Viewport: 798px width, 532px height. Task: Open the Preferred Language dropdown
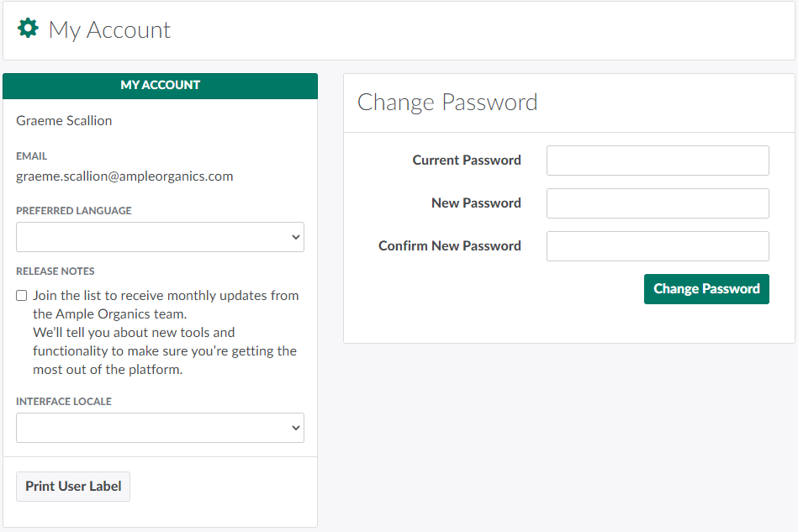click(x=160, y=237)
